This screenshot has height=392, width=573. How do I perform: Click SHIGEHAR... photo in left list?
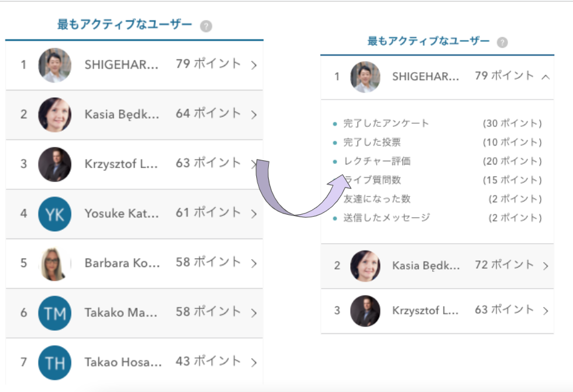point(55,65)
